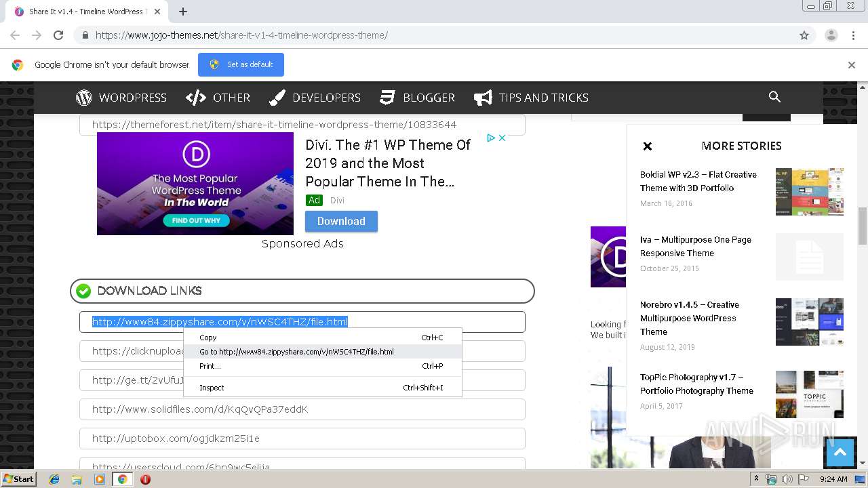
Task: Open the Chrome three-dot menu
Action: [852, 35]
